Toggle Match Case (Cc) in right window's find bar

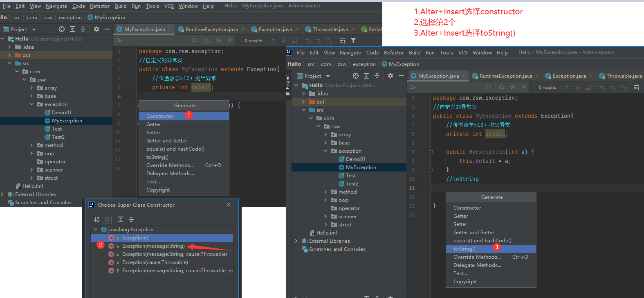pyautogui.click(x=502, y=87)
